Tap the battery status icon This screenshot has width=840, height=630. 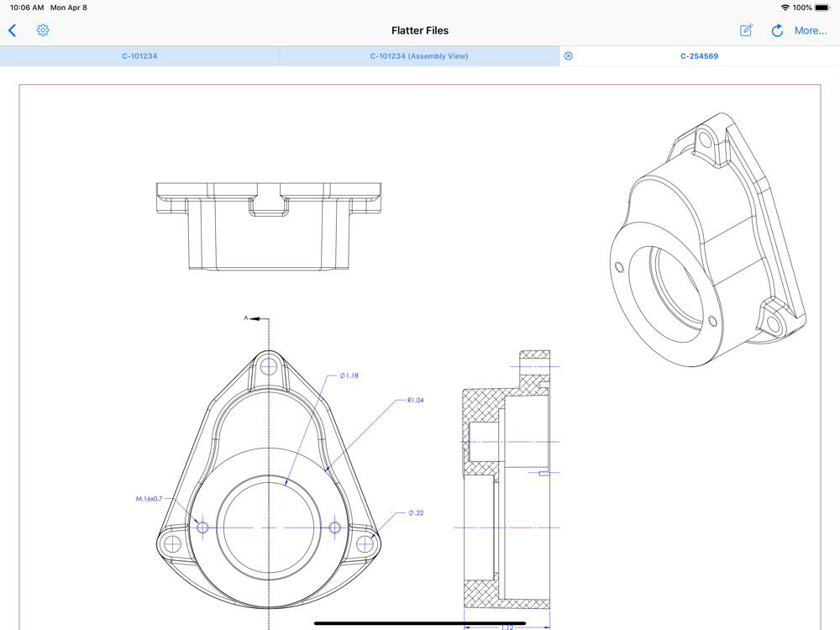click(822, 8)
